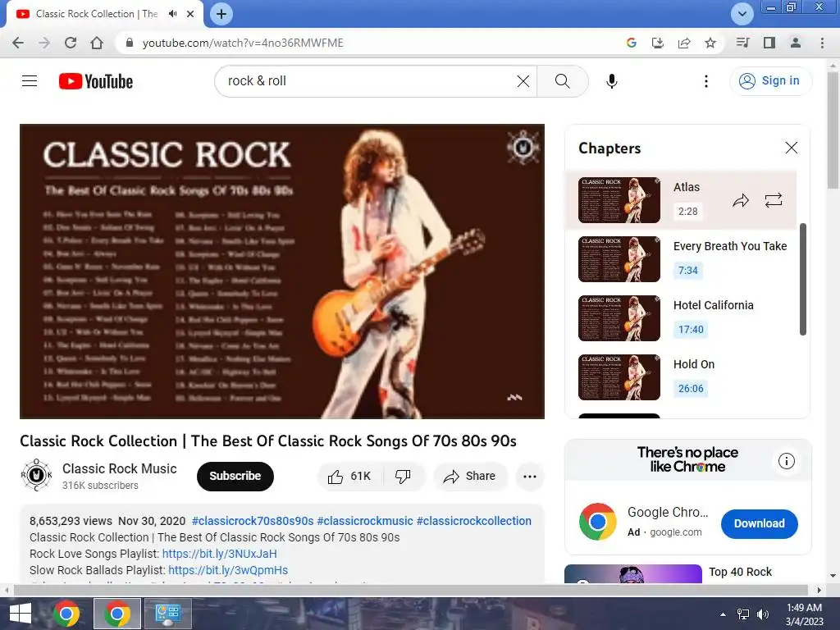The width and height of the screenshot is (840, 630).
Task: Open #classicrockcollection hashtag link
Action: tap(474, 521)
